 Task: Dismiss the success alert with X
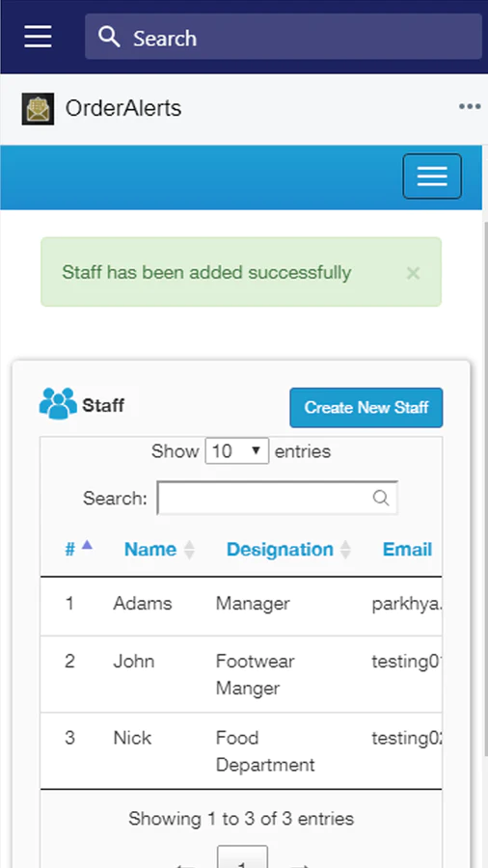point(413,273)
